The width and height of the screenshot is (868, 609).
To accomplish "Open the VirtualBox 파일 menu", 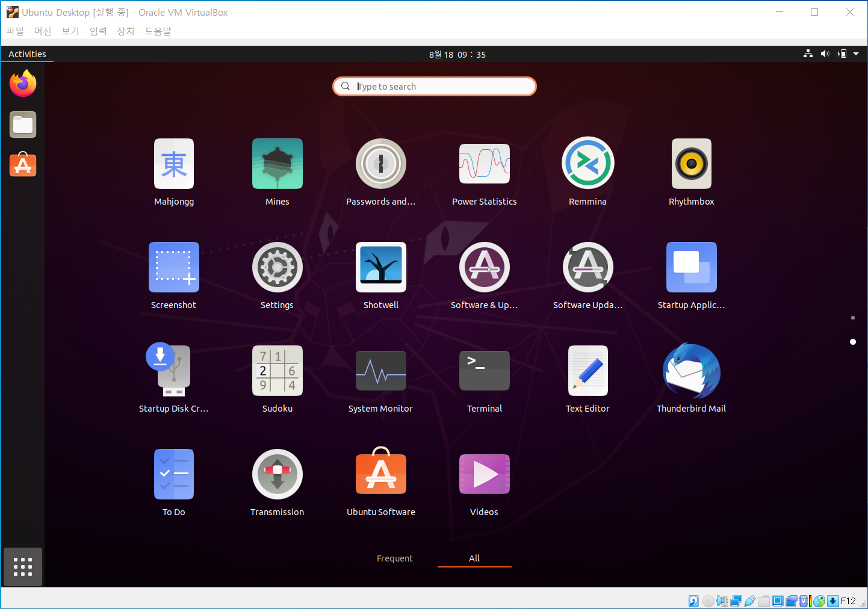I will coord(15,31).
